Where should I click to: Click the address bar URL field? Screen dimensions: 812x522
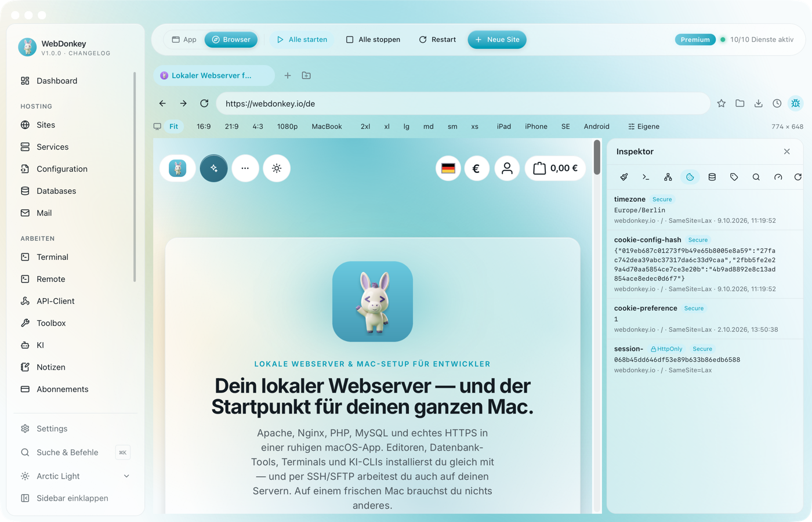463,103
